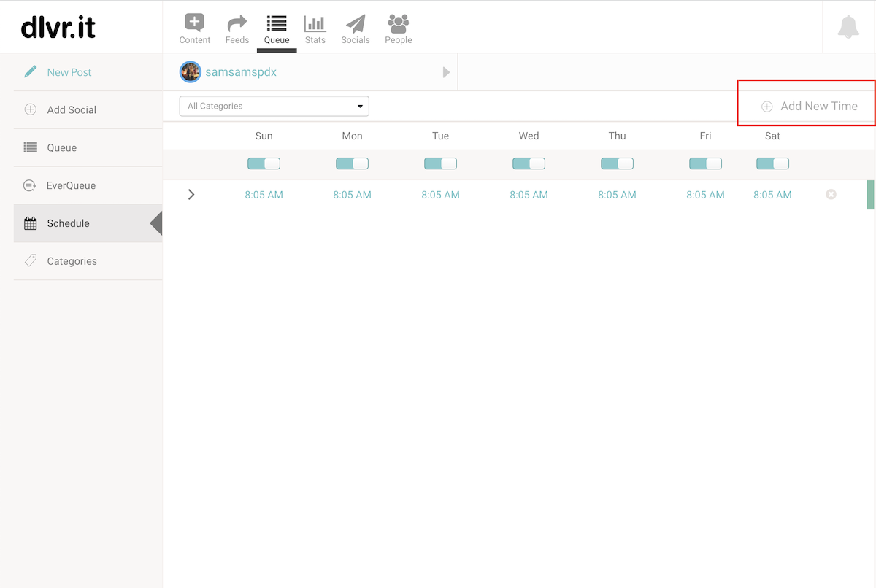
Task: Click the Sun column header
Action: [x=264, y=136]
